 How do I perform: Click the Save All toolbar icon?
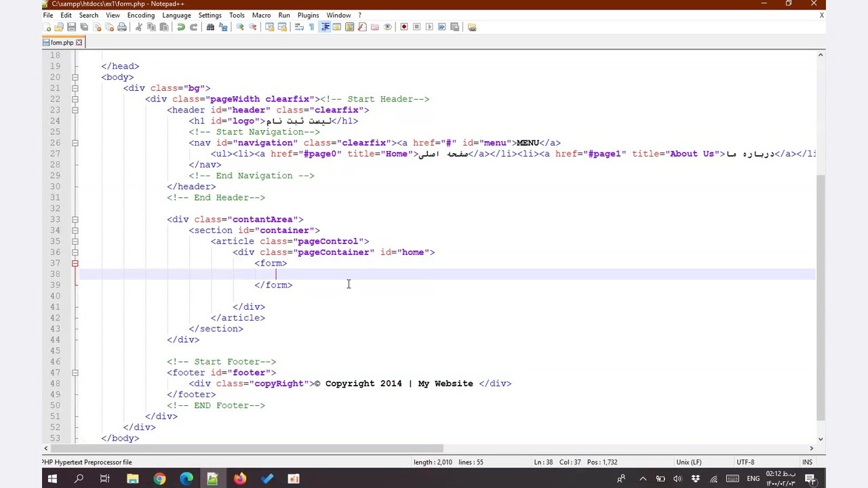point(84,27)
